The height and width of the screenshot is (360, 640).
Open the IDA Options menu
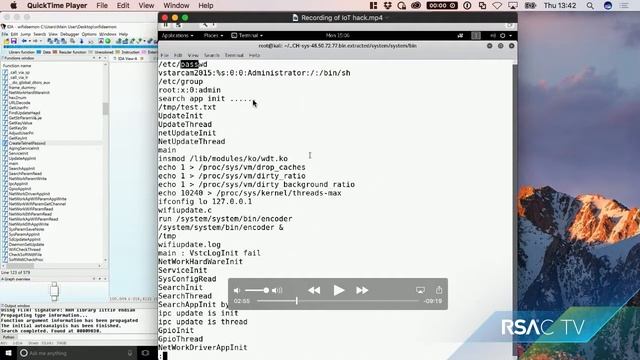(x=89, y=34)
